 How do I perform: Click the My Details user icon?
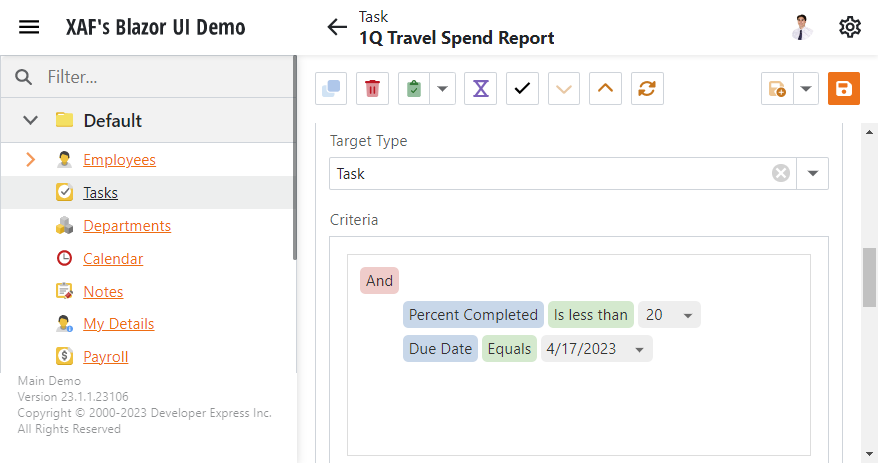click(x=64, y=324)
